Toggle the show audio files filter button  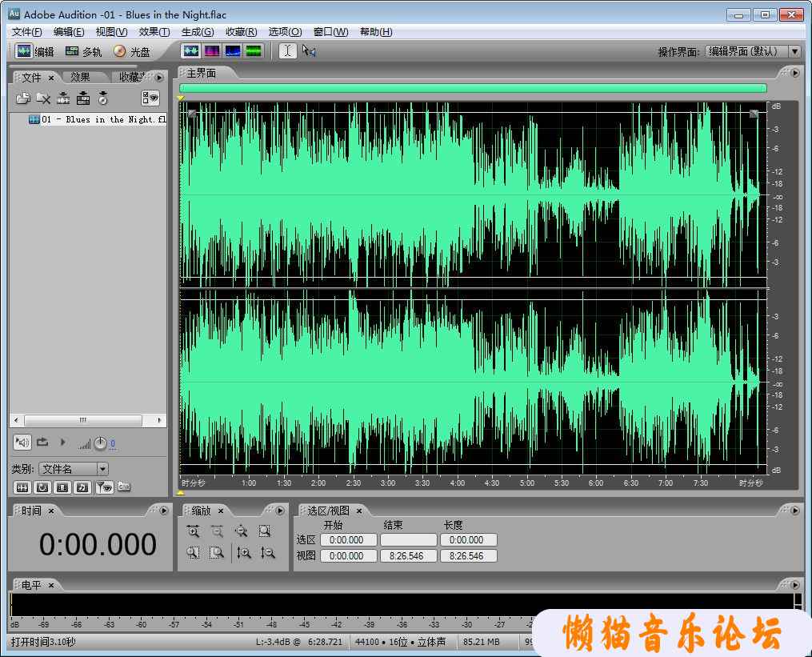coord(22,487)
